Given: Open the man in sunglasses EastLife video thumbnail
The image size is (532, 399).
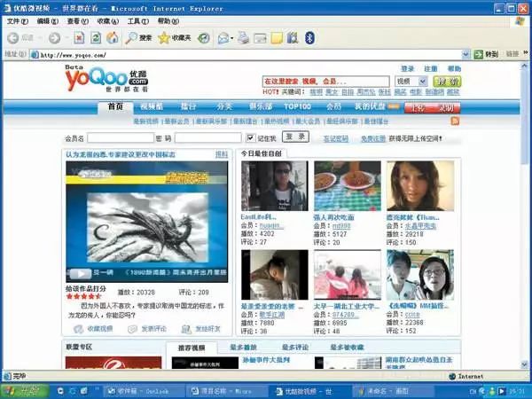Looking at the screenshot, I should coord(275,186).
